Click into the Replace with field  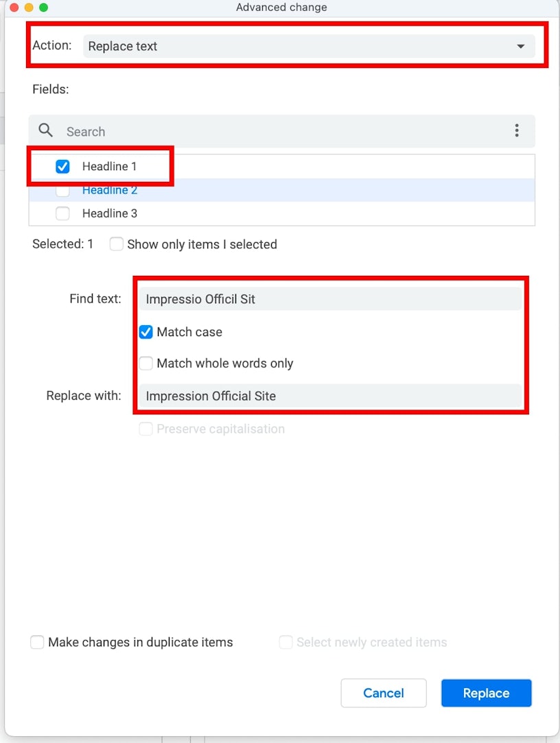[329, 396]
